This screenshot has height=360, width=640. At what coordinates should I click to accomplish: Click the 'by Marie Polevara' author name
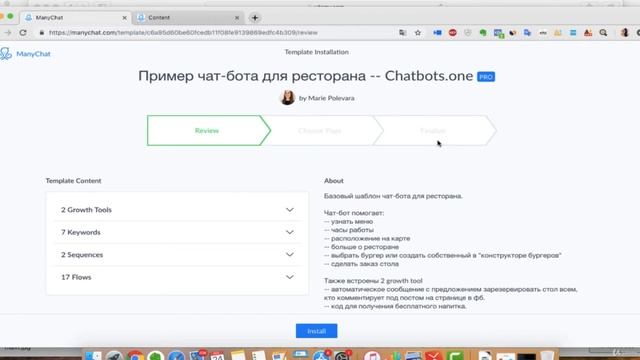point(327,98)
